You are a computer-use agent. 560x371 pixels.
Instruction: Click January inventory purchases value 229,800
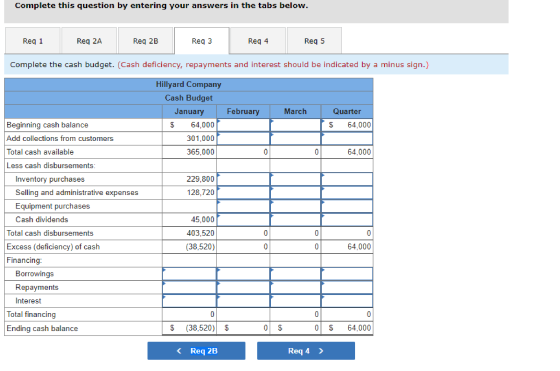click(x=200, y=179)
